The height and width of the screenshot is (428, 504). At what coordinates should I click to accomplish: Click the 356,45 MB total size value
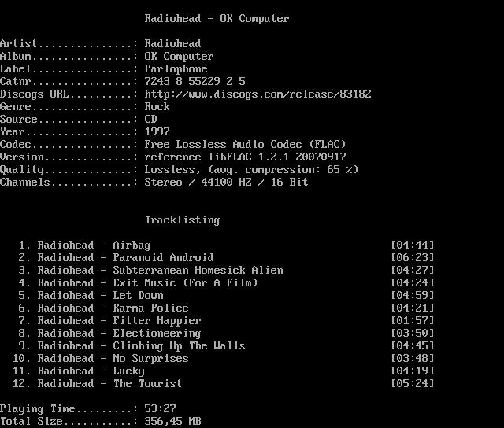(x=172, y=422)
